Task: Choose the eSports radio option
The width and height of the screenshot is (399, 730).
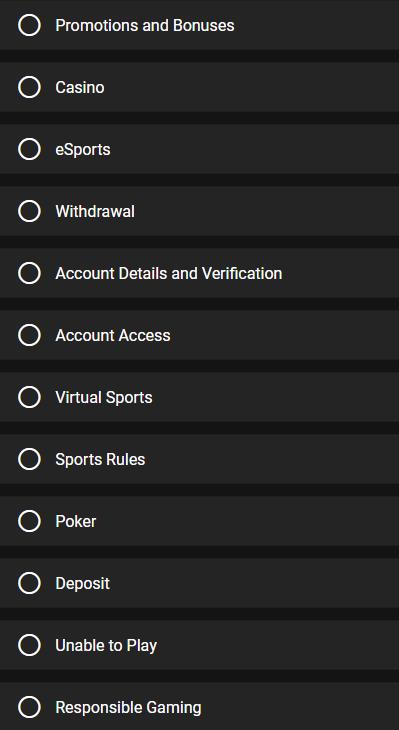Action: coord(29,149)
